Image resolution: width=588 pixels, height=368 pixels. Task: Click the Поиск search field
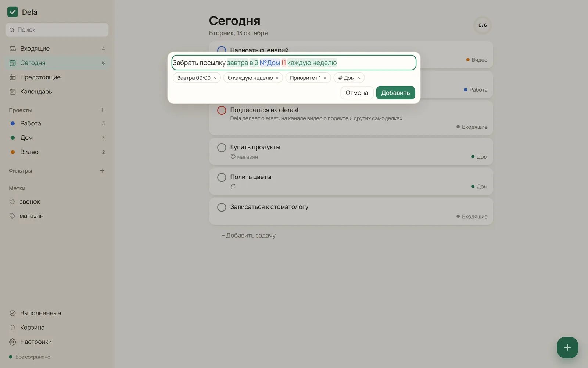(57, 30)
